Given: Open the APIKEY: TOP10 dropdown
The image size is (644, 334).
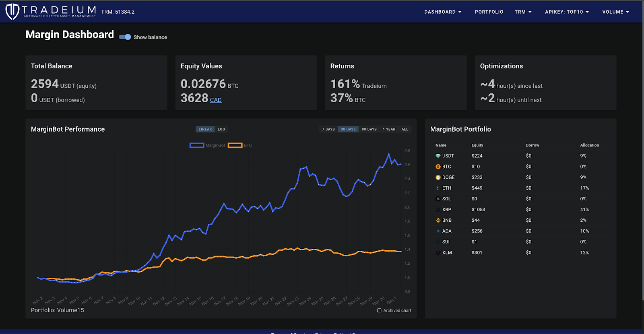Looking at the screenshot, I should coord(567,12).
